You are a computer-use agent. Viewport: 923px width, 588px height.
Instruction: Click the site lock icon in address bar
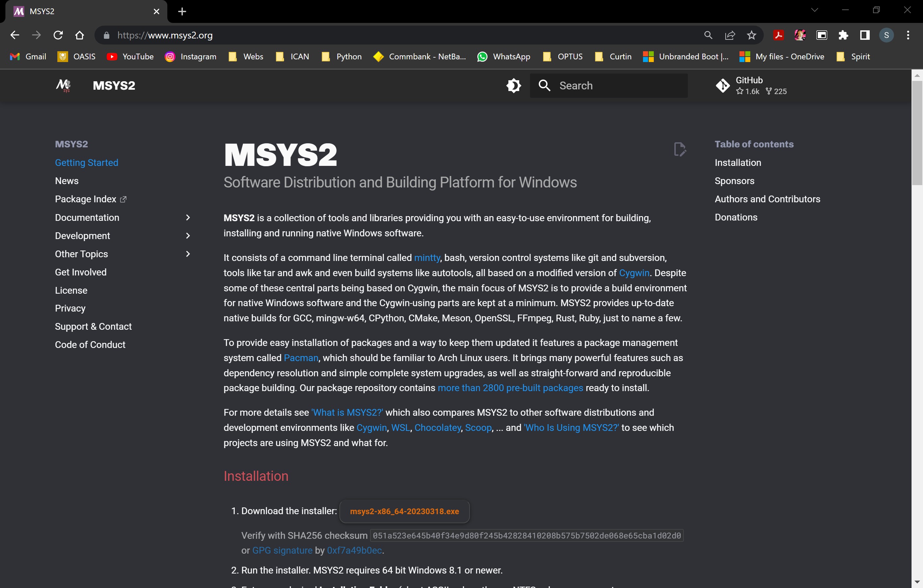click(x=107, y=35)
